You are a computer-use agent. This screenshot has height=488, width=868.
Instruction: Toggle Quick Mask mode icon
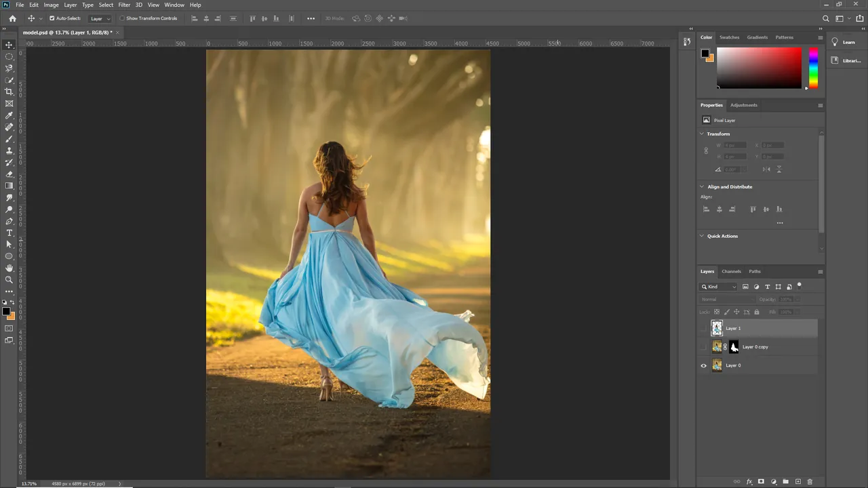9,328
